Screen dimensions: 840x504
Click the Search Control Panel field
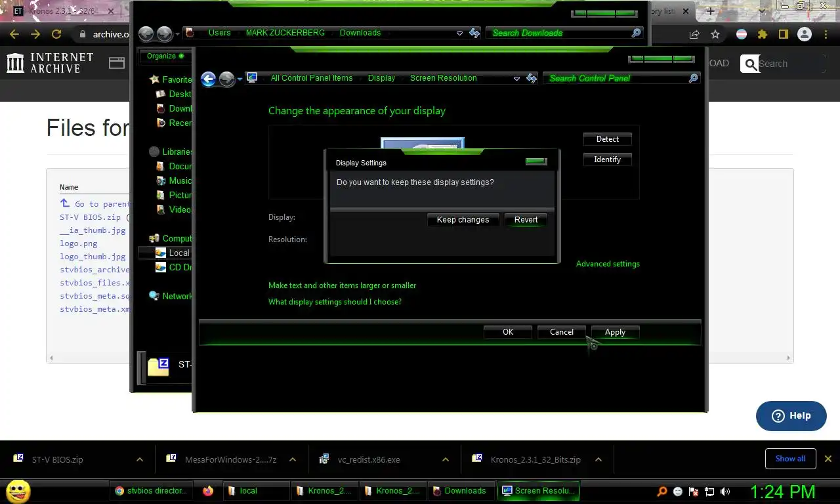[620, 78]
